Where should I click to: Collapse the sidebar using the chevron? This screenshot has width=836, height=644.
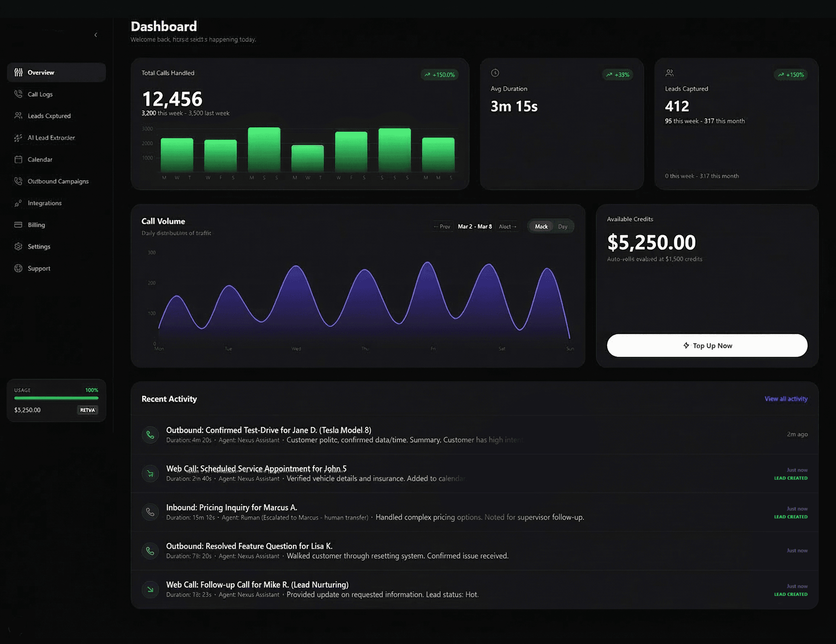[96, 34]
